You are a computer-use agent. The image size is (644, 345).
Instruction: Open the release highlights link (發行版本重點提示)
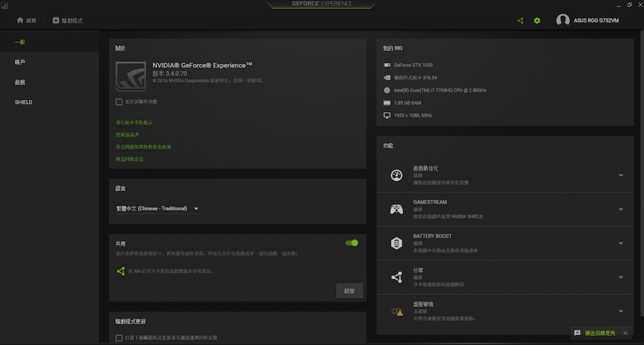tap(134, 123)
